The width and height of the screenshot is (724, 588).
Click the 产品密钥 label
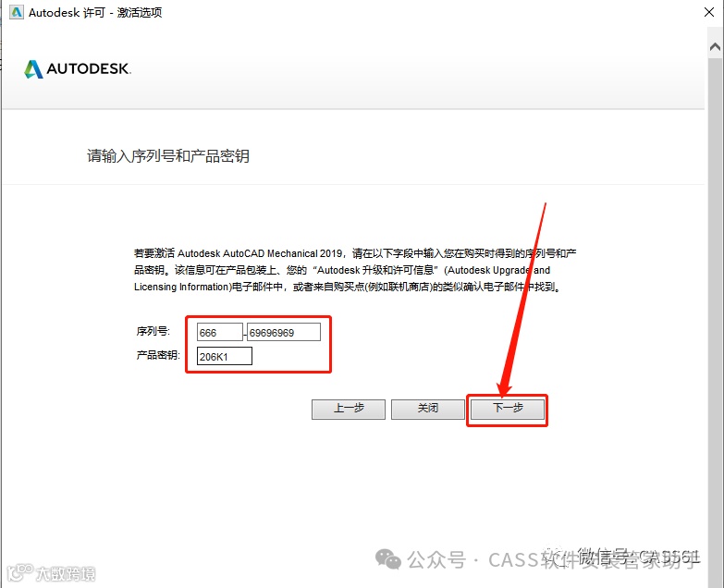[158, 355]
